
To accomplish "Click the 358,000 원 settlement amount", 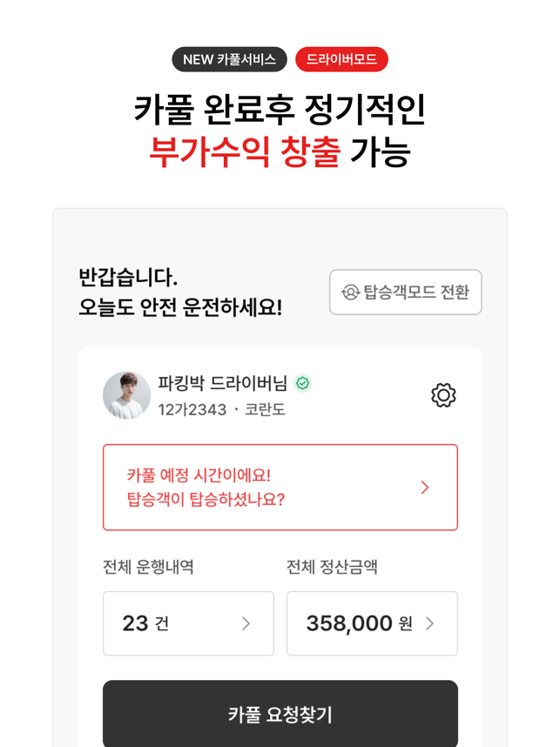I will 358,623.
